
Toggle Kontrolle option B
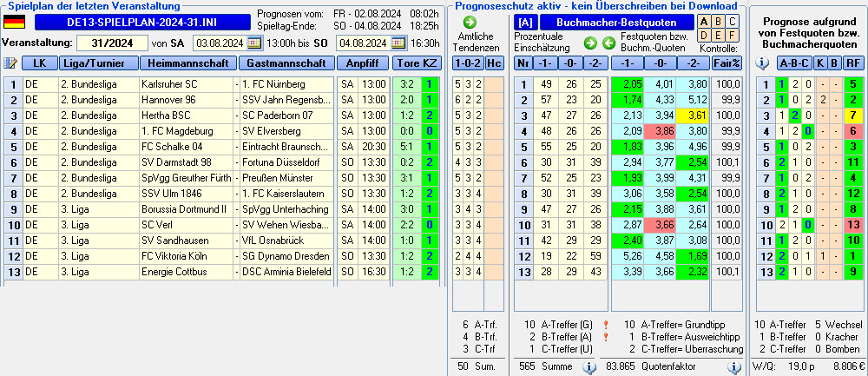718,23
